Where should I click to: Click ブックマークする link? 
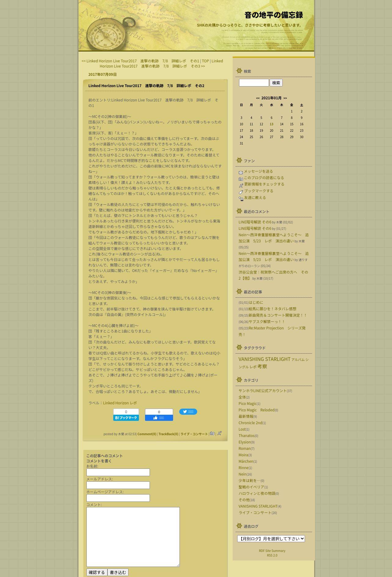[259, 191]
